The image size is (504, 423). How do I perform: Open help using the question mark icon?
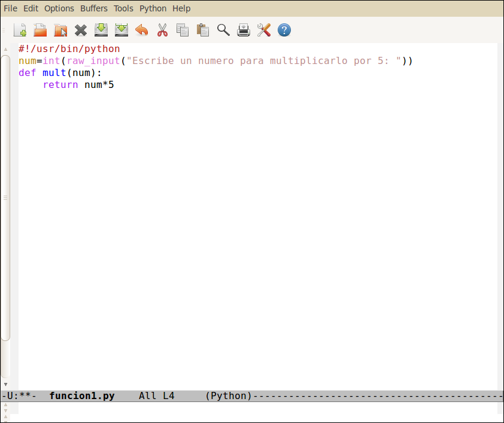coord(284,29)
